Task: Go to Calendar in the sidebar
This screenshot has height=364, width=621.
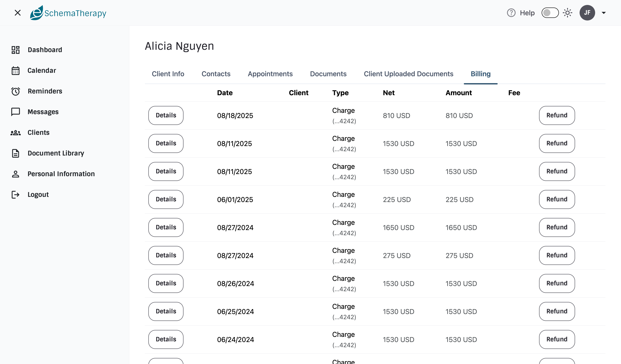Action: pos(42,70)
